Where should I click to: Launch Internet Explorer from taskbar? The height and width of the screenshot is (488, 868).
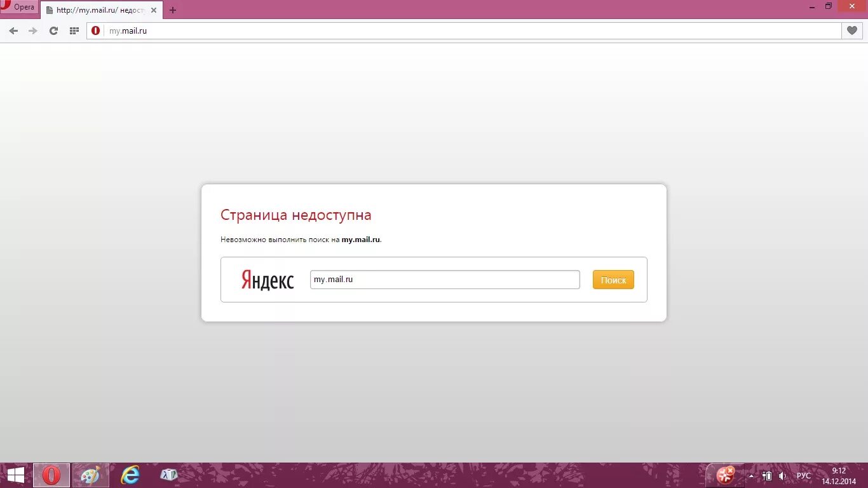click(130, 475)
